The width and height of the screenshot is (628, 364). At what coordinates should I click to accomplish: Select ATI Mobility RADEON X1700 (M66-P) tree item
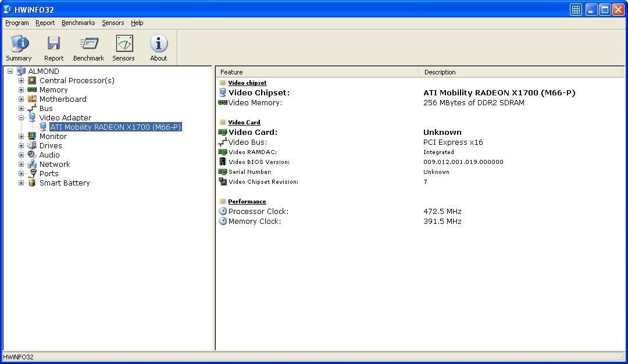pos(116,127)
